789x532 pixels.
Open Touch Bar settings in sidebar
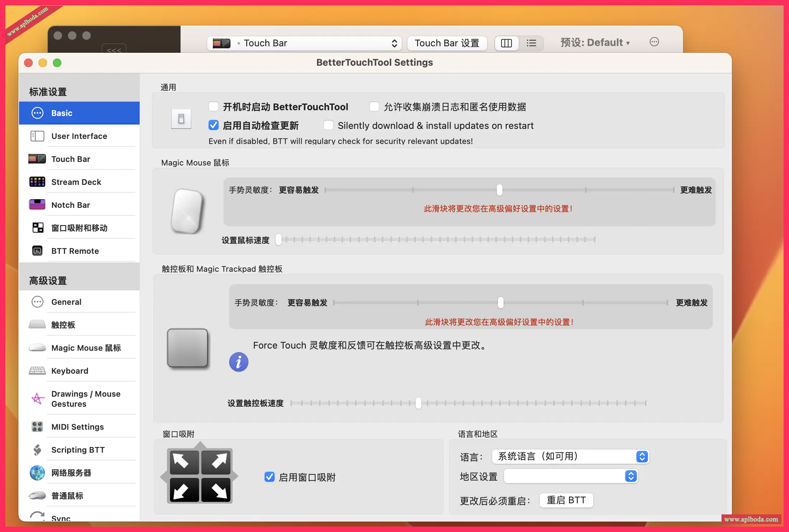pyautogui.click(x=79, y=159)
